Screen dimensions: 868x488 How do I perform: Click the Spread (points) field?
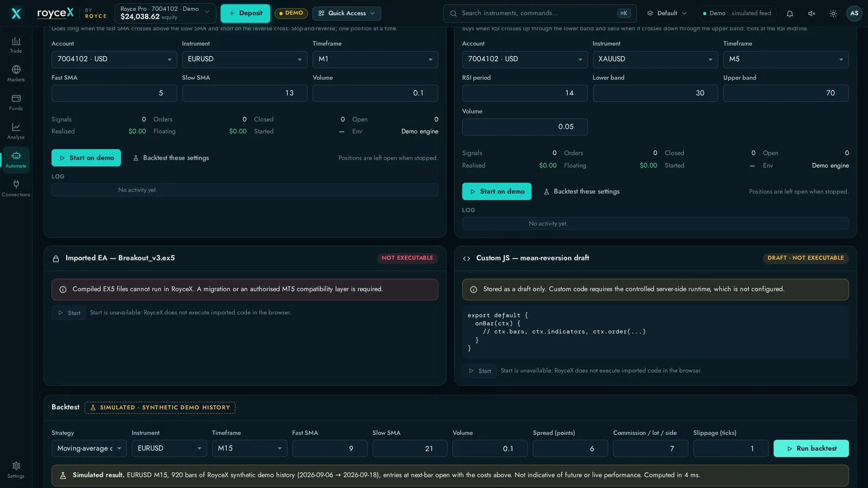570,448
